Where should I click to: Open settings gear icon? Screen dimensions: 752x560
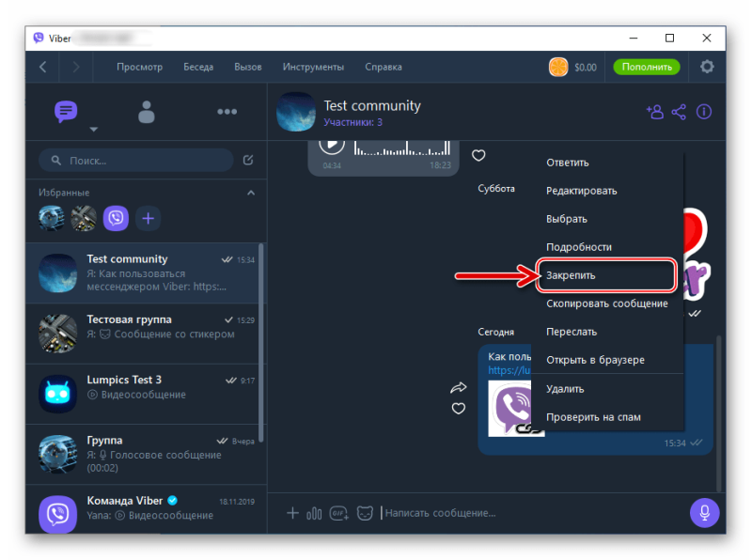coord(707,67)
